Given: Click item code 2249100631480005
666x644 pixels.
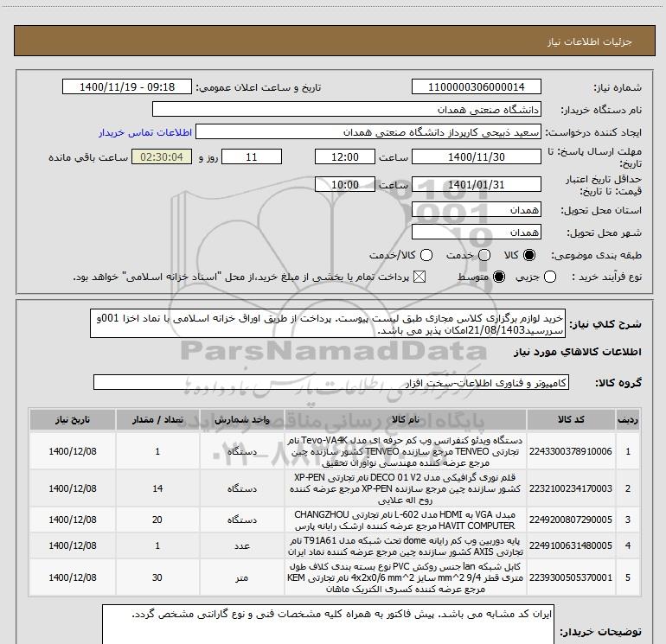Looking at the screenshot, I should tap(571, 545).
